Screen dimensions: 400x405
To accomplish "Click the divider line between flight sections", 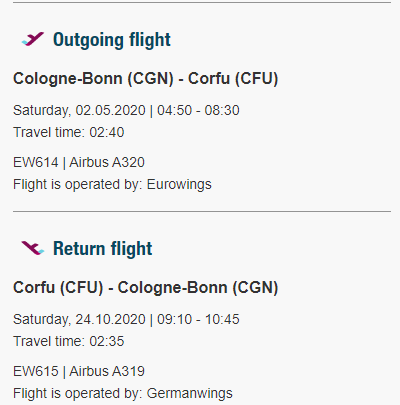I will [x=202, y=211].
